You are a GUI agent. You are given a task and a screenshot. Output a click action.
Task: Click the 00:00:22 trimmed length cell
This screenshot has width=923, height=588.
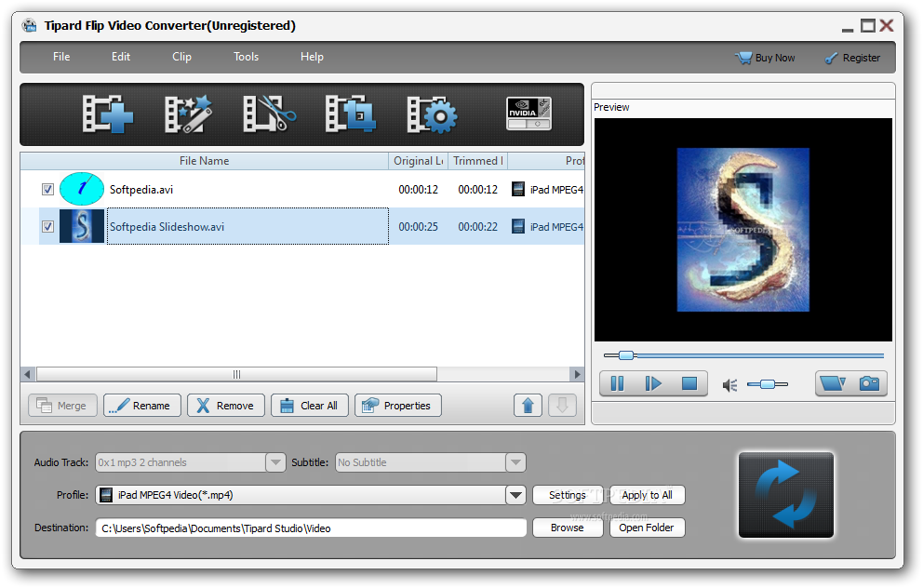click(477, 227)
